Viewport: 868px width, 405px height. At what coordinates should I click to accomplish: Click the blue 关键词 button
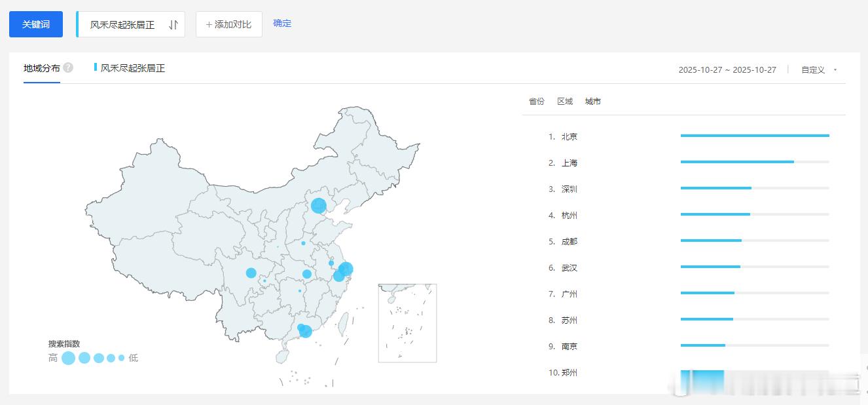point(36,24)
